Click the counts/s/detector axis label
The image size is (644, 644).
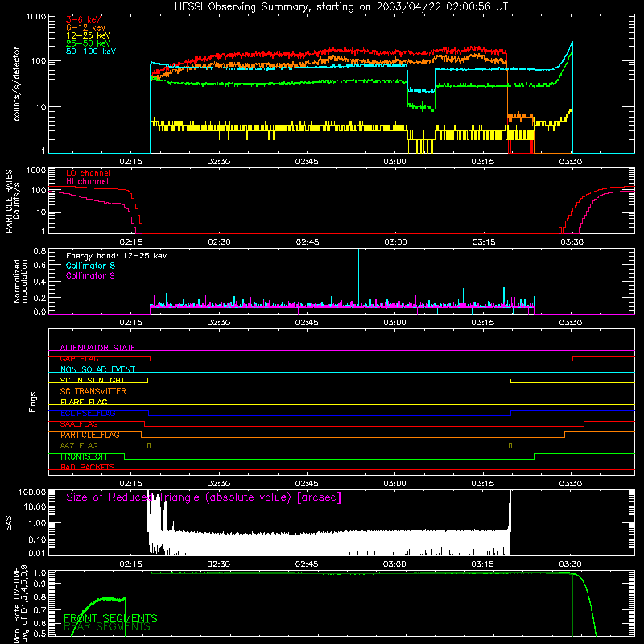[x=16, y=84]
